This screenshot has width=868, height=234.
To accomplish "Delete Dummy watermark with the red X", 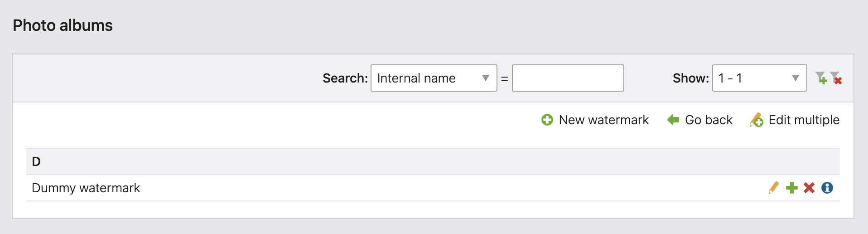I will tap(809, 188).
